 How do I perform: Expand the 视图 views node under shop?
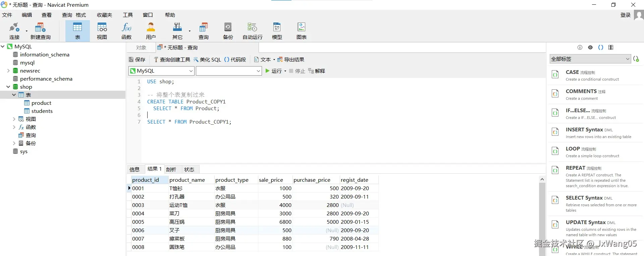(x=14, y=119)
